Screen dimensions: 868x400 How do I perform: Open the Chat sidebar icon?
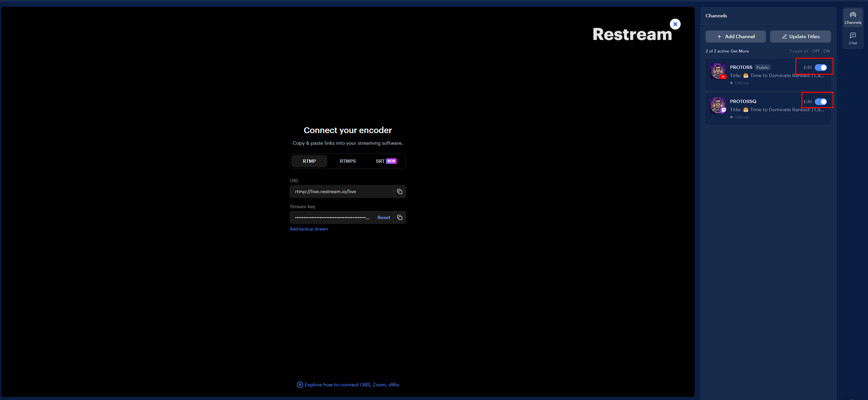point(853,39)
